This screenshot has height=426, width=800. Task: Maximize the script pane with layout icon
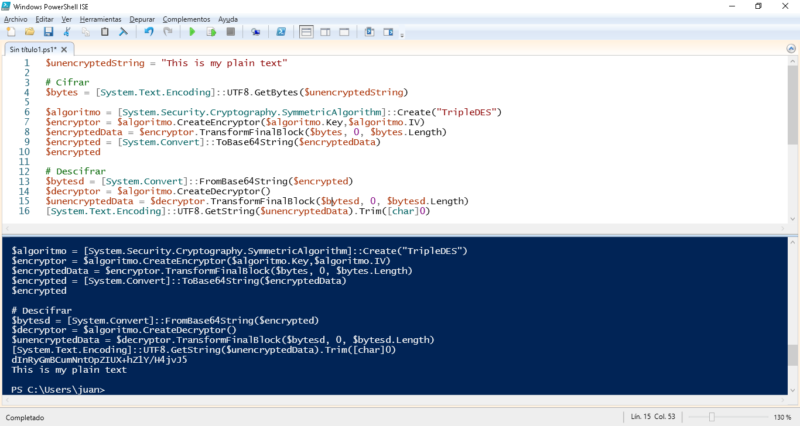(344, 32)
